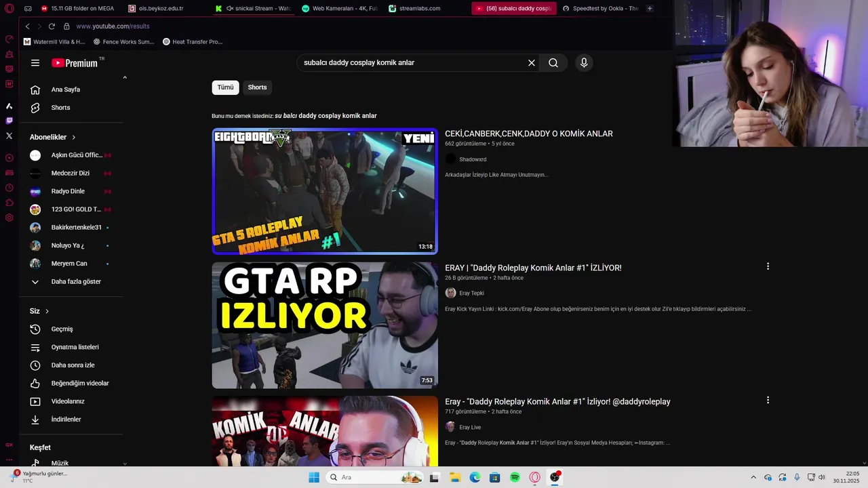
Task: Start voice search with microphone icon
Action: coord(584,63)
